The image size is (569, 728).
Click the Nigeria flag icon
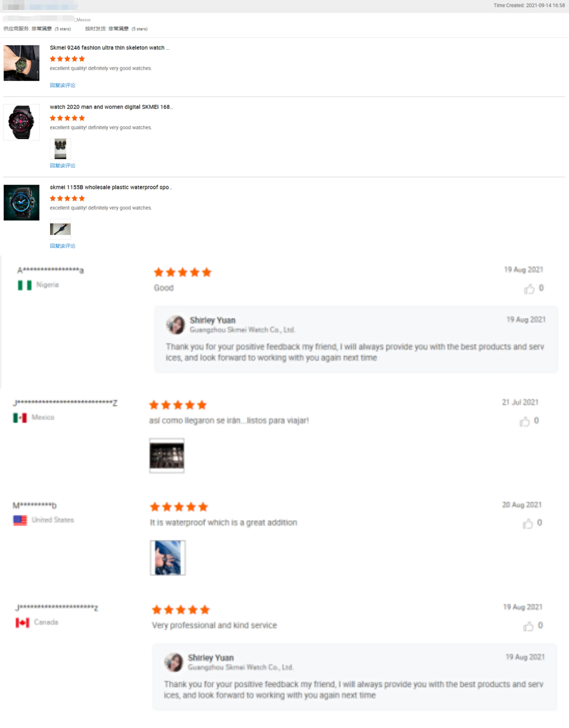[x=25, y=285]
